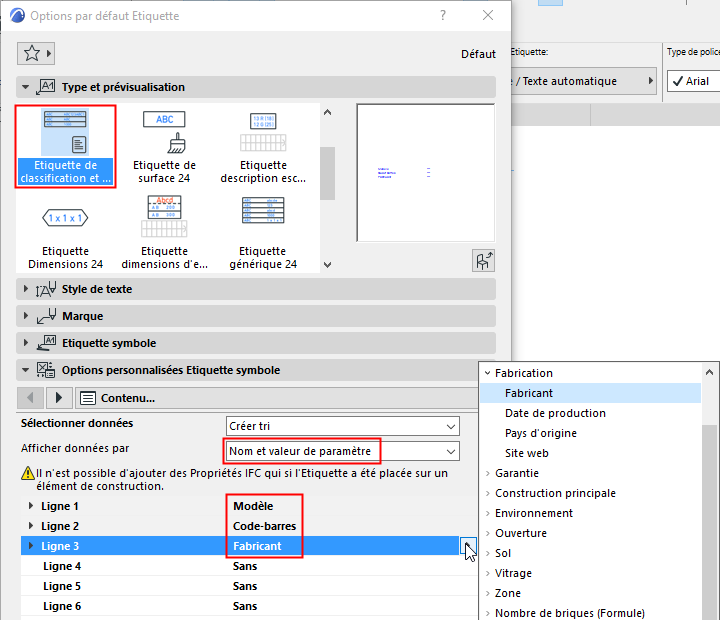Click Code-barres value of Ligne 2

coord(264,526)
